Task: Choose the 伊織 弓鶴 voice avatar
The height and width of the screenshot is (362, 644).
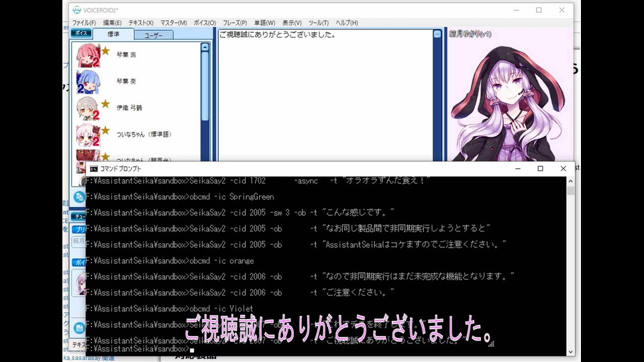Action: tap(88, 109)
